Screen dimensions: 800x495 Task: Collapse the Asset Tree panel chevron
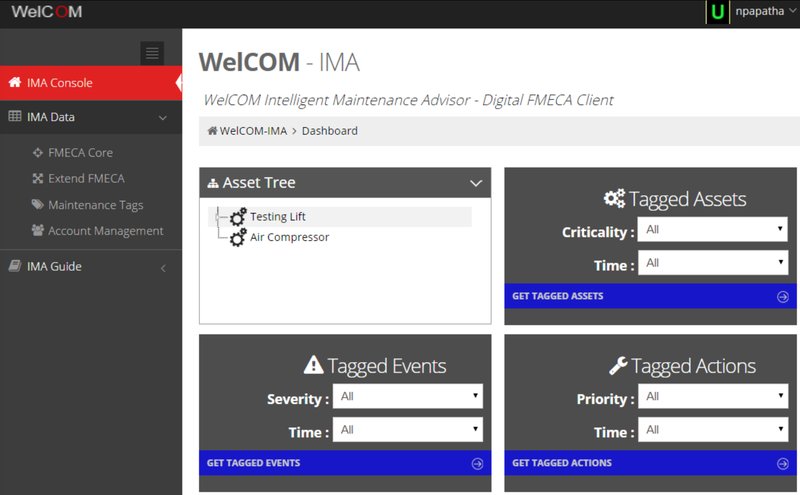[x=476, y=183]
